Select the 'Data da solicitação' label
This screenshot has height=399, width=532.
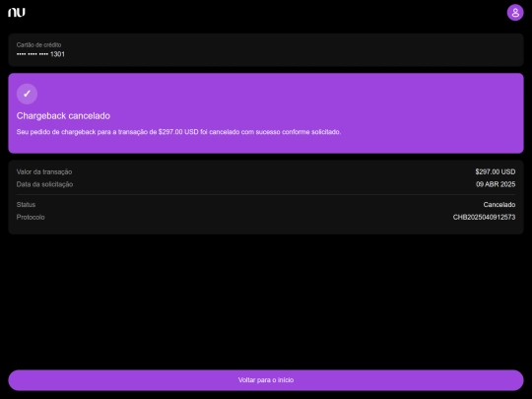click(x=44, y=184)
